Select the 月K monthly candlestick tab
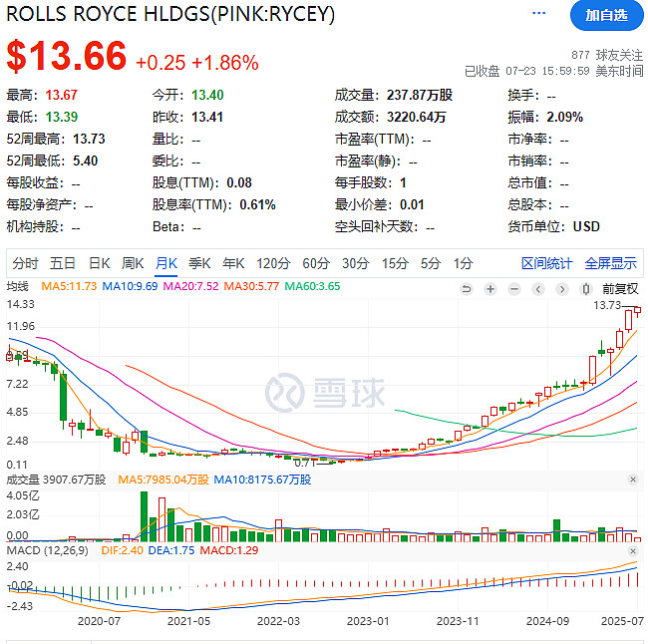 [x=166, y=263]
